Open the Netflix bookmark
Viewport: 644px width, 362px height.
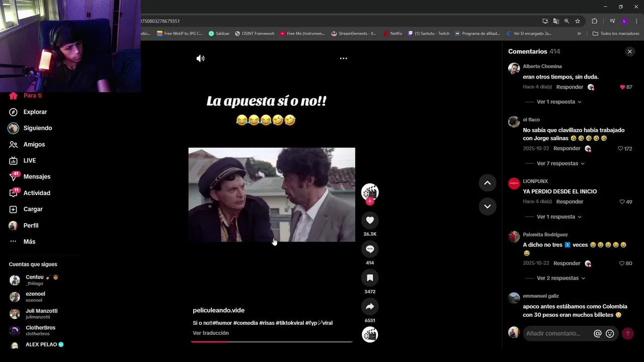(392, 34)
